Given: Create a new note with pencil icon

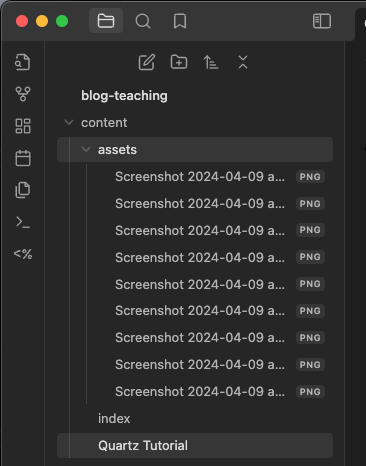Looking at the screenshot, I should 147,62.
